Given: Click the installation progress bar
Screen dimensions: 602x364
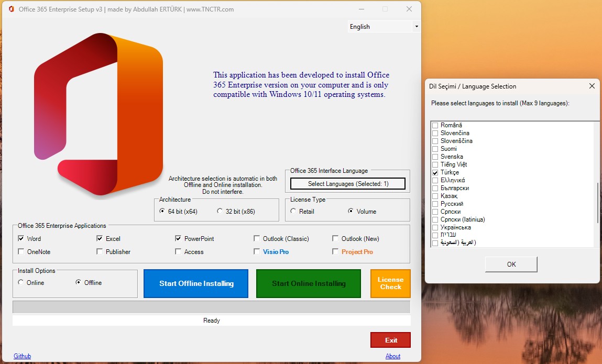Looking at the screenshot, I should [212, 307].
